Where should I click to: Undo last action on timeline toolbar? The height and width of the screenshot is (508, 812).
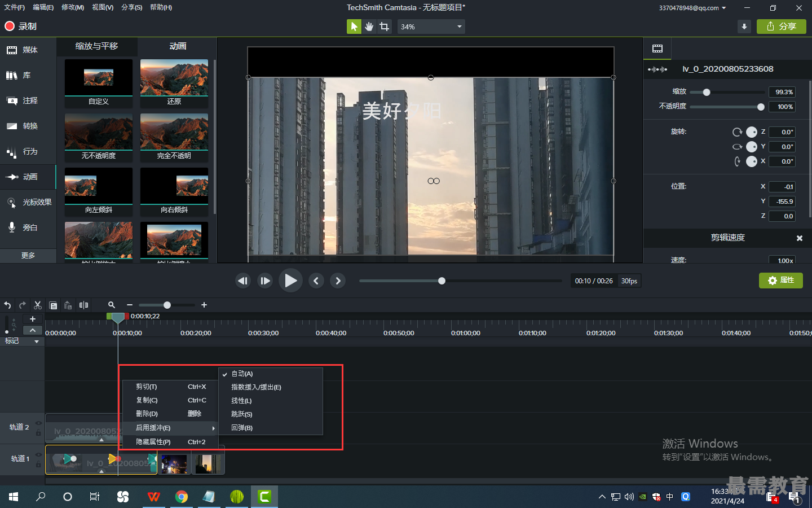coord(7,305)
